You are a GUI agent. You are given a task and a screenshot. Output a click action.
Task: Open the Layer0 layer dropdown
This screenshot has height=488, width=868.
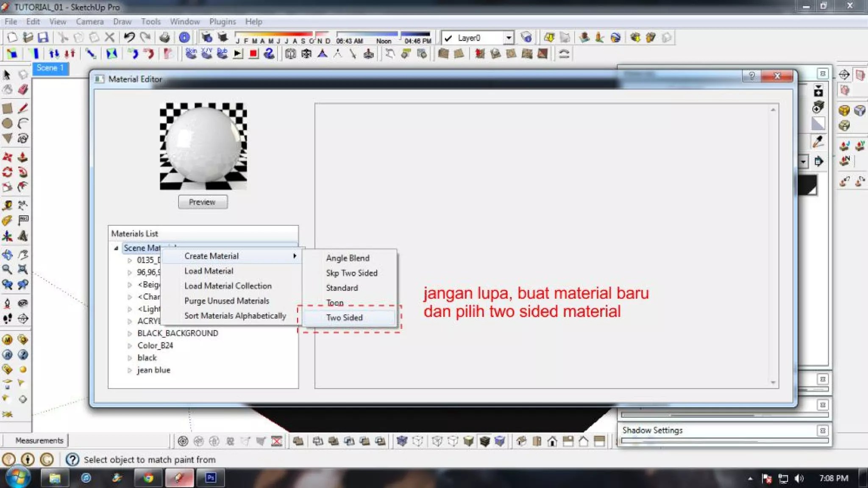(508, 38)
